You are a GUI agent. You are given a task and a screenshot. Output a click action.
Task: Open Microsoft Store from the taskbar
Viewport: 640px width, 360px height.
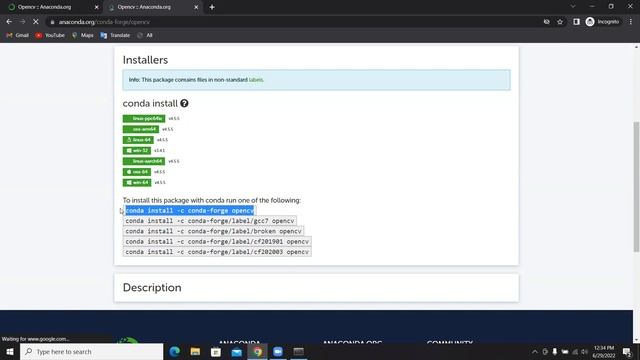(x=216, y=351)
